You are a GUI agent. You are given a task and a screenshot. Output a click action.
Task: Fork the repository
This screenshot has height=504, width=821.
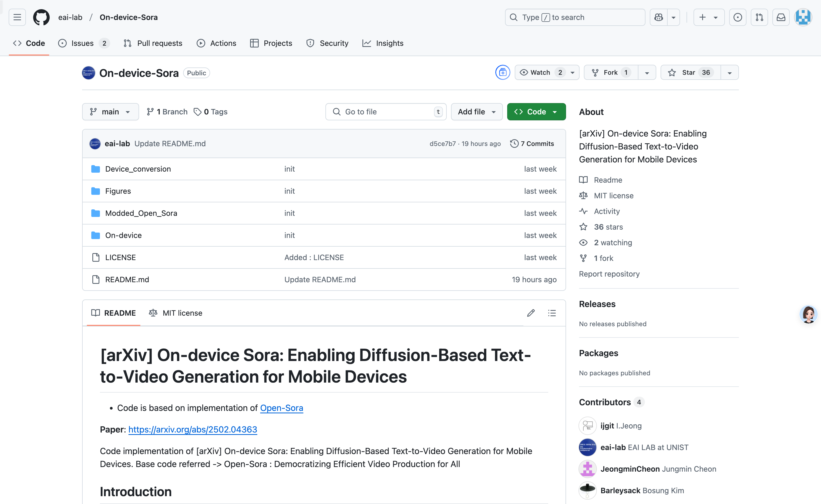(611, 72)
